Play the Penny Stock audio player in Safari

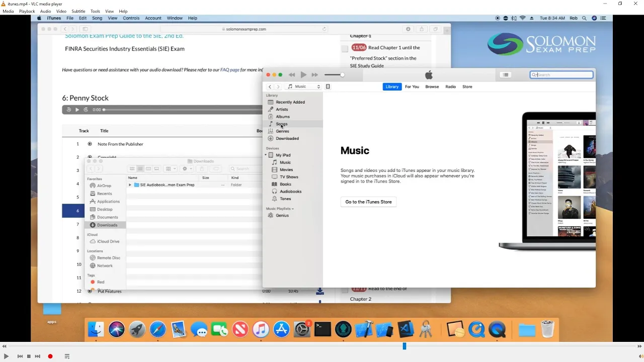[x=77, y=110]
